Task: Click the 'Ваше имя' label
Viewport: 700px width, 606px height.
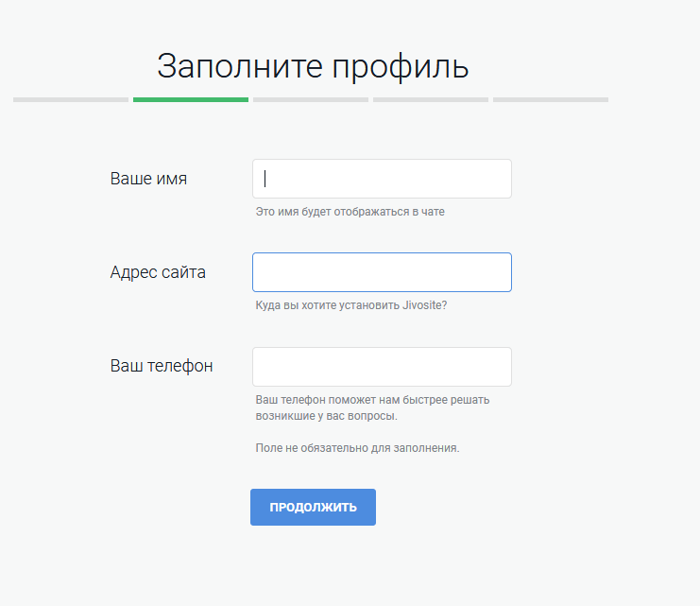Action: [x=148, y=179]
